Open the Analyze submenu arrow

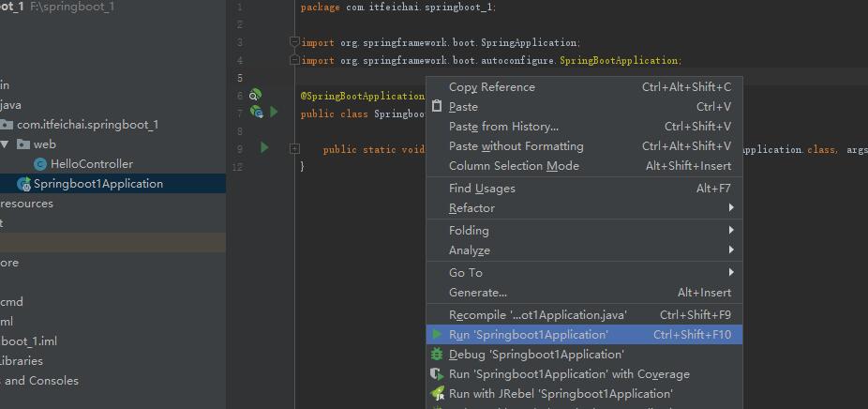731,250
